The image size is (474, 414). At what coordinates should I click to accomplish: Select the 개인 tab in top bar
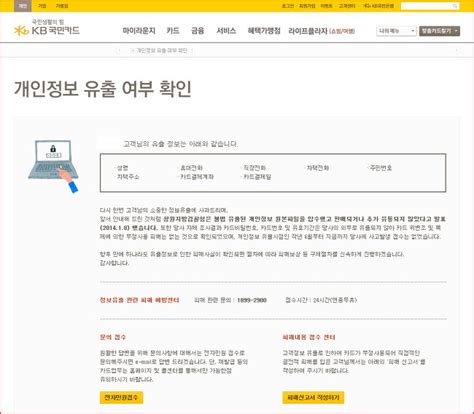pyautogui.click(x=23, y=6)
